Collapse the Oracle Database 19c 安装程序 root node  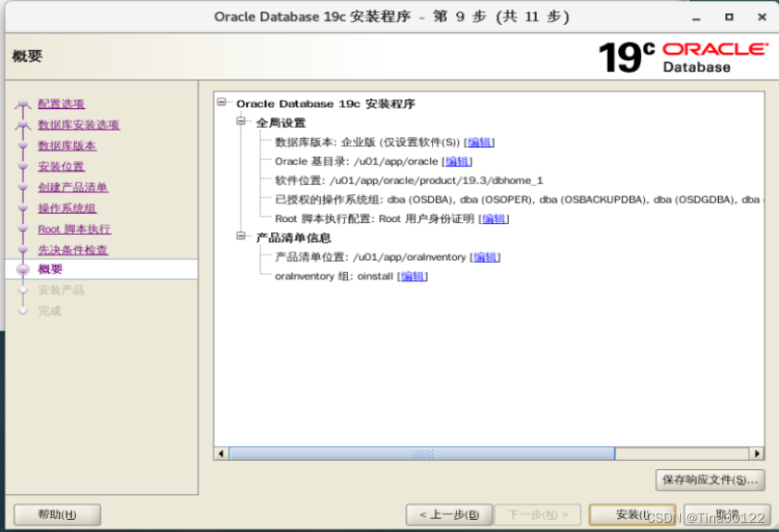(x=222, y=102)
